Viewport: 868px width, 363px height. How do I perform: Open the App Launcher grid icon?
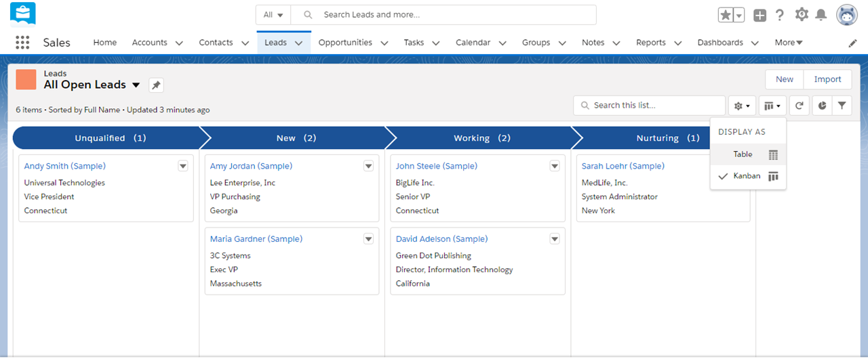[22, 43]
